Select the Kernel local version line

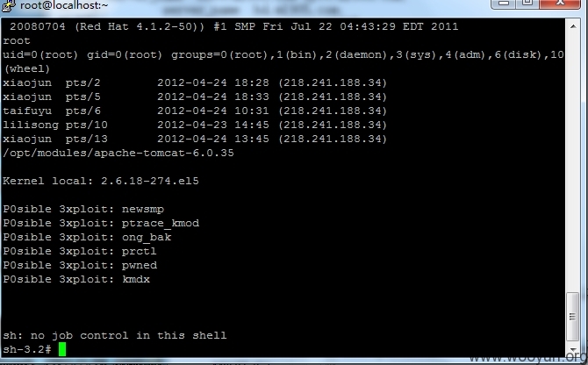pos(101,181)
